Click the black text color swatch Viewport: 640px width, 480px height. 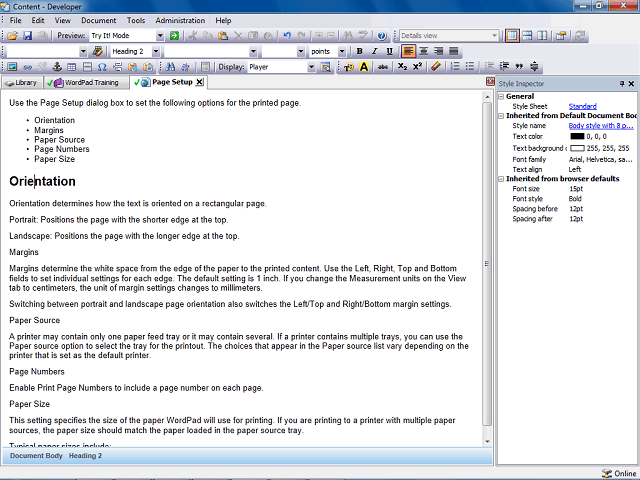[x=577, y=137]
